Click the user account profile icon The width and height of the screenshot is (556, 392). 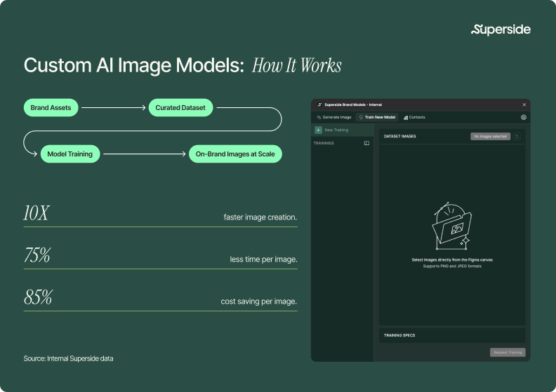pos(524,117)
